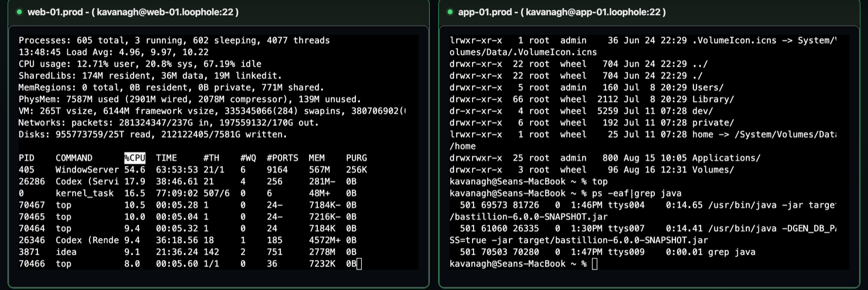Click the 'ps -eaf|grep java' command line
The width and height of the screenshot is (868, 290).
tap(565, 193)
